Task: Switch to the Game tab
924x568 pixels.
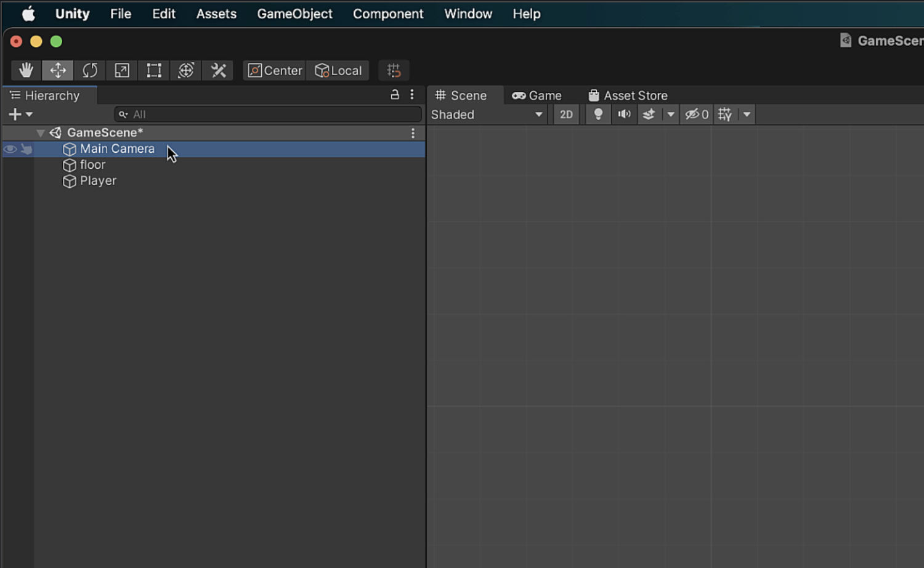Action: (x=537, y=95)
